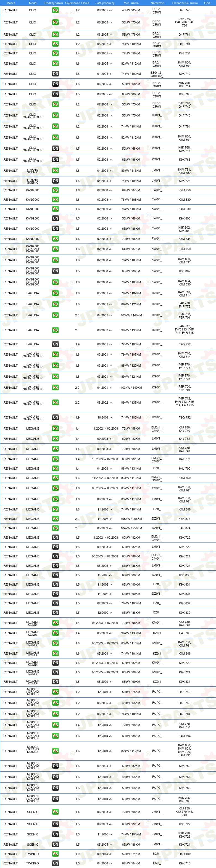Click the Model column header
The width and height of the screenshot is (216, 868).
[33, 3]
